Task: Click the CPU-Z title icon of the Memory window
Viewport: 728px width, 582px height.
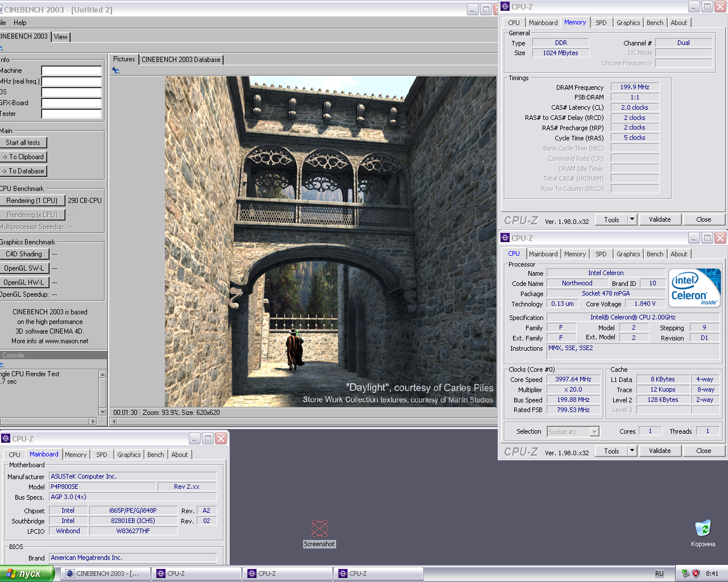Action: [505, 7]
